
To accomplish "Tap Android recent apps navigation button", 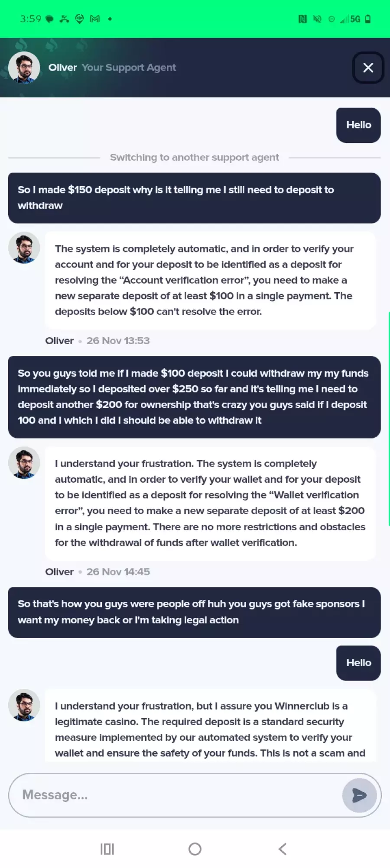I will click(107, 849).
